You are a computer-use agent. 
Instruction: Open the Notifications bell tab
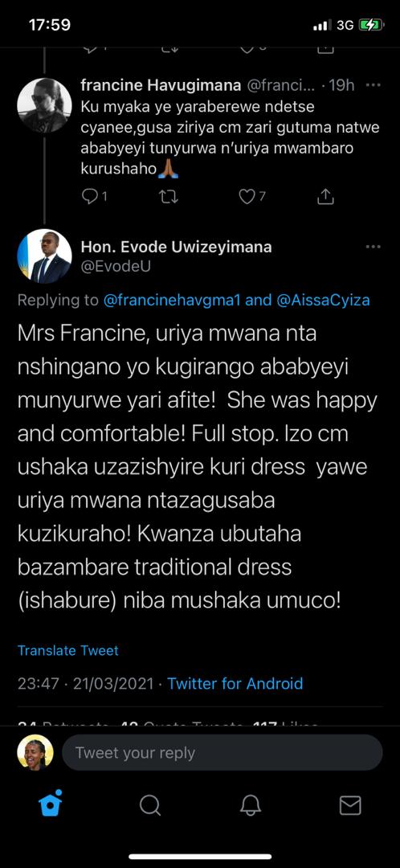(250, 805)
